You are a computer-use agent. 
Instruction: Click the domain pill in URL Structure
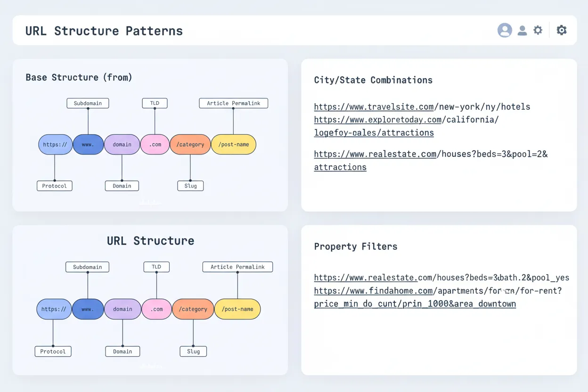tap(122, 309)
